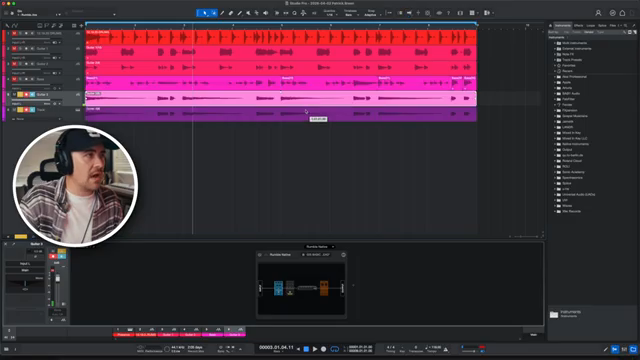The image size is (640, 360).
Task: Click the blue pedal in Rumble Native
Action: click(x=278, y=288)
